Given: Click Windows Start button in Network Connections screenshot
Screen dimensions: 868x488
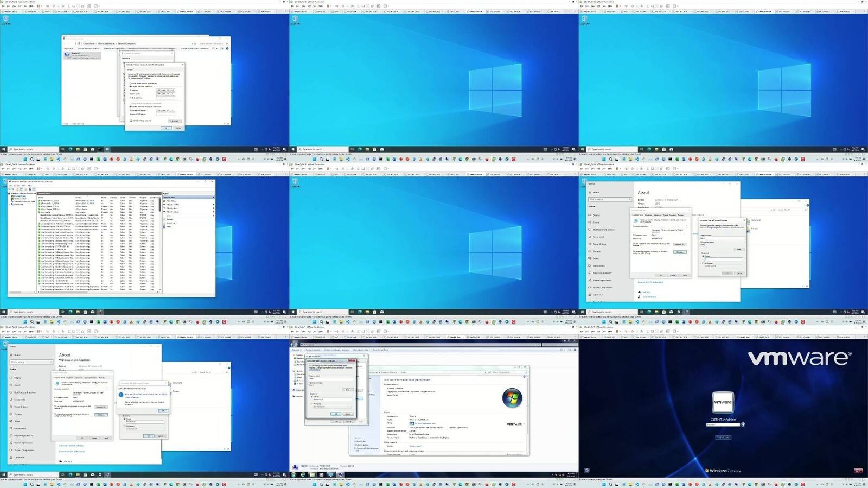Looking at the screenshot, I should tap(3, 149).
